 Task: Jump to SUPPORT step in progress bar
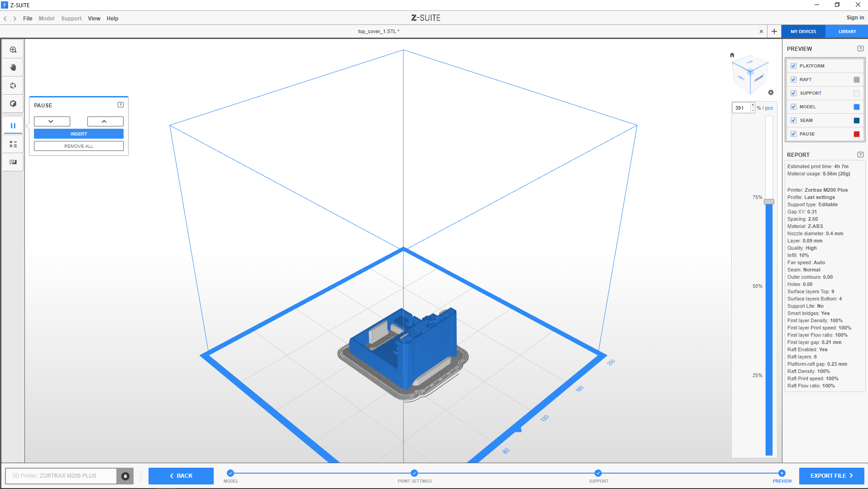coord(598,473)
